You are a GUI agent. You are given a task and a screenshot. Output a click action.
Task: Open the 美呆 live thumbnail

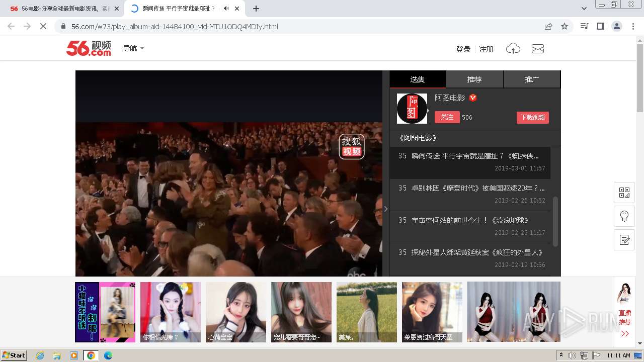point(367,312)
